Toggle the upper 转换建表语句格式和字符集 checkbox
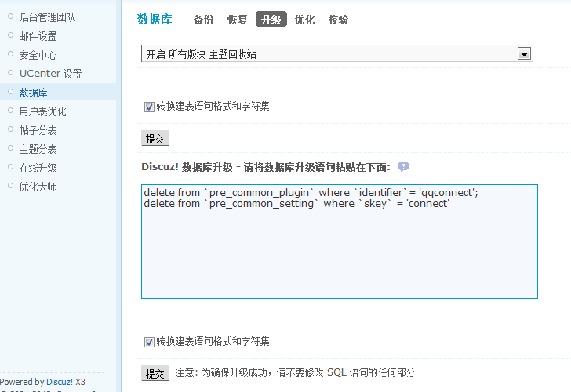The image size is (571, 392). [149, 107]
